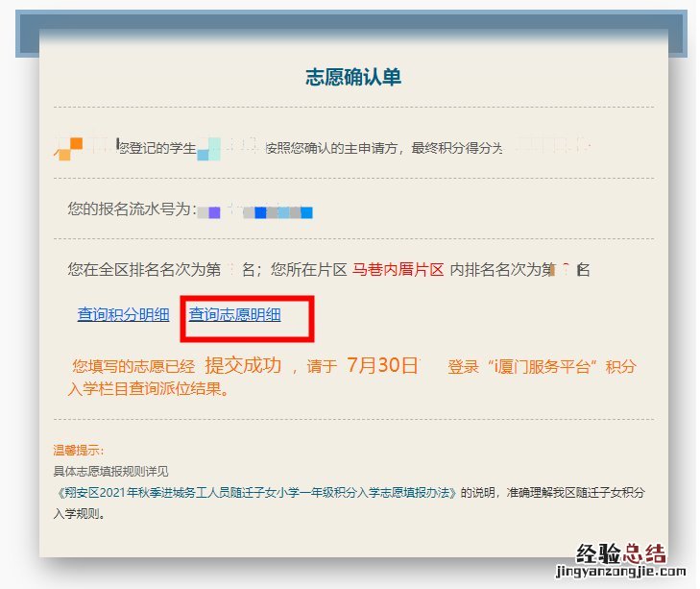Select the 最终积分得分为 text
The image size is (700, 589).
(x=457, y=148)
